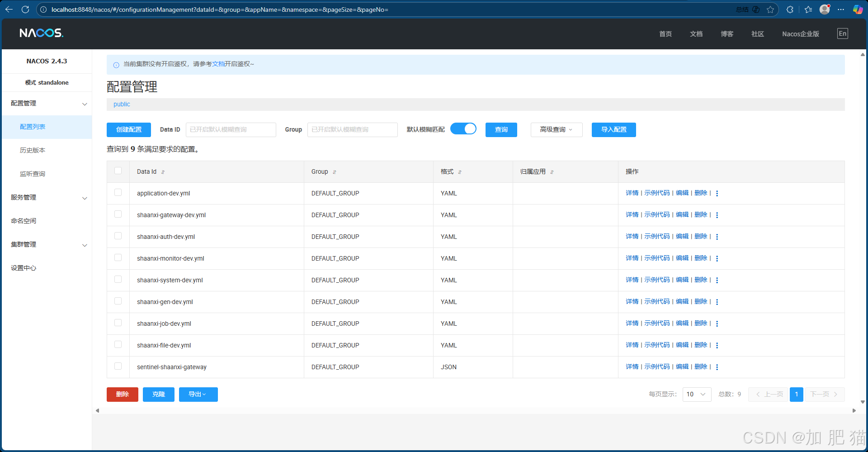Sort by 格式 column arrow
This screenshot has height=452, width=868.
point(460,172)
